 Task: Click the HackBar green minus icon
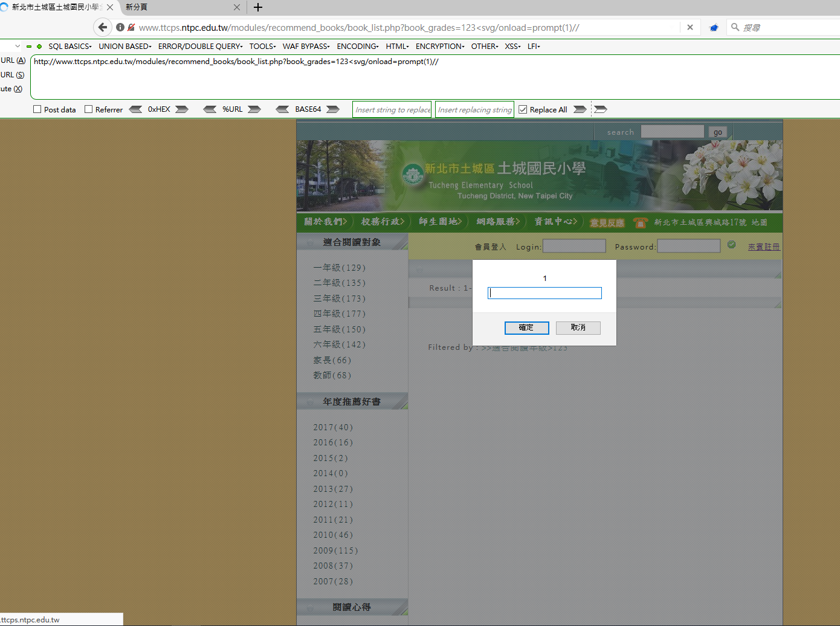[28, 47]
